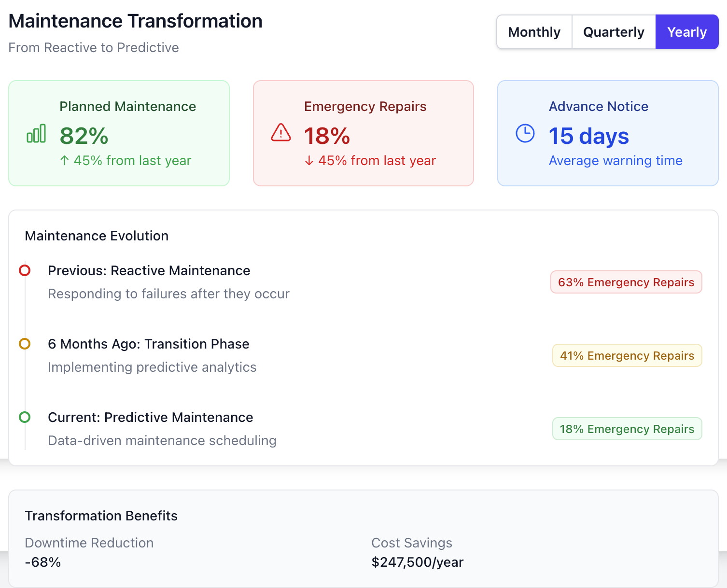Click the 18% Emergency Repairs card value

327,136
